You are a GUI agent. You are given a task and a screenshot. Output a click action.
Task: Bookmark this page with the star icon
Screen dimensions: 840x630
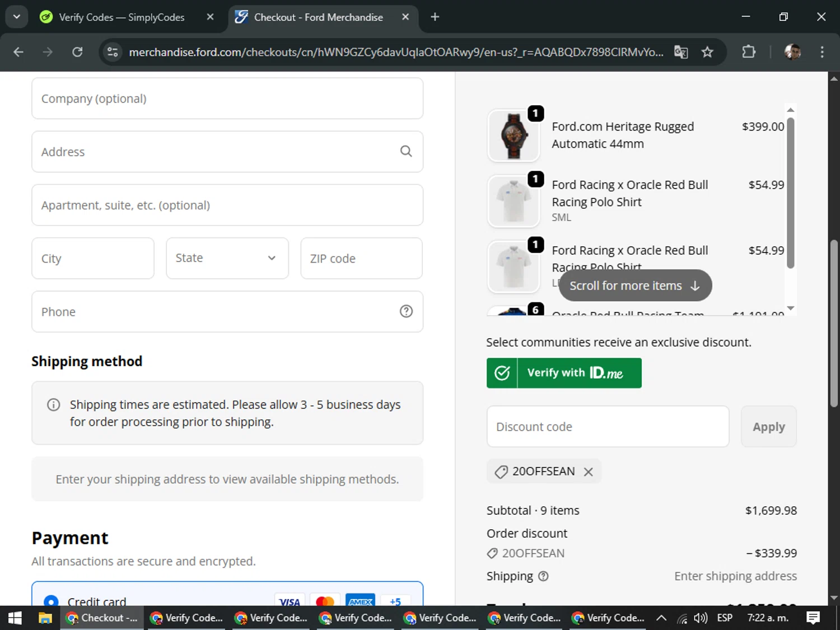(707, 52)
